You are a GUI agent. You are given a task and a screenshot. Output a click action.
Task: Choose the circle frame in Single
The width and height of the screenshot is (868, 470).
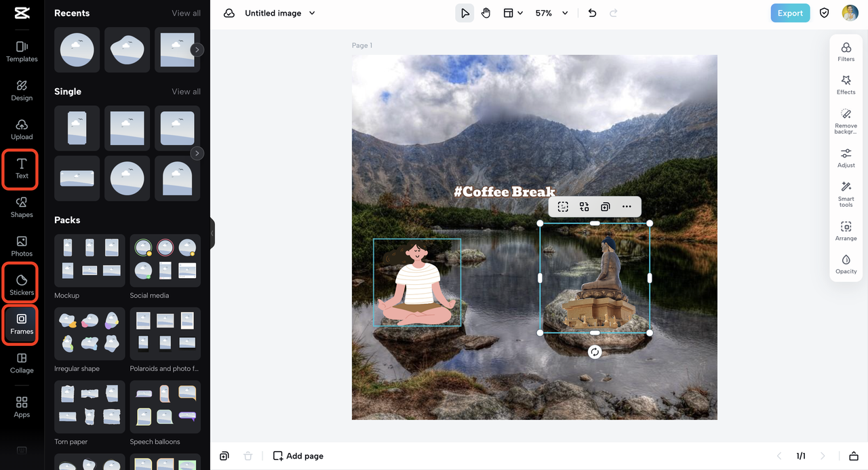point(127,178)
